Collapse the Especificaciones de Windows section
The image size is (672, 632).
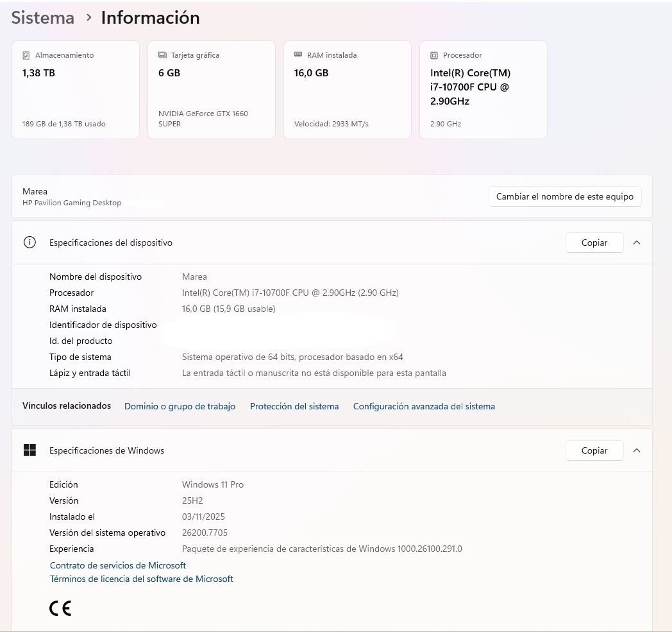pyautogui.click(x=637, y=450)
